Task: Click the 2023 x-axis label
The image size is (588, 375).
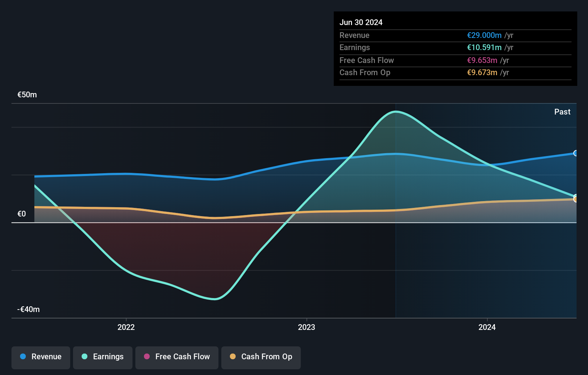Action: pyautogui.click(x=307, y=327)
